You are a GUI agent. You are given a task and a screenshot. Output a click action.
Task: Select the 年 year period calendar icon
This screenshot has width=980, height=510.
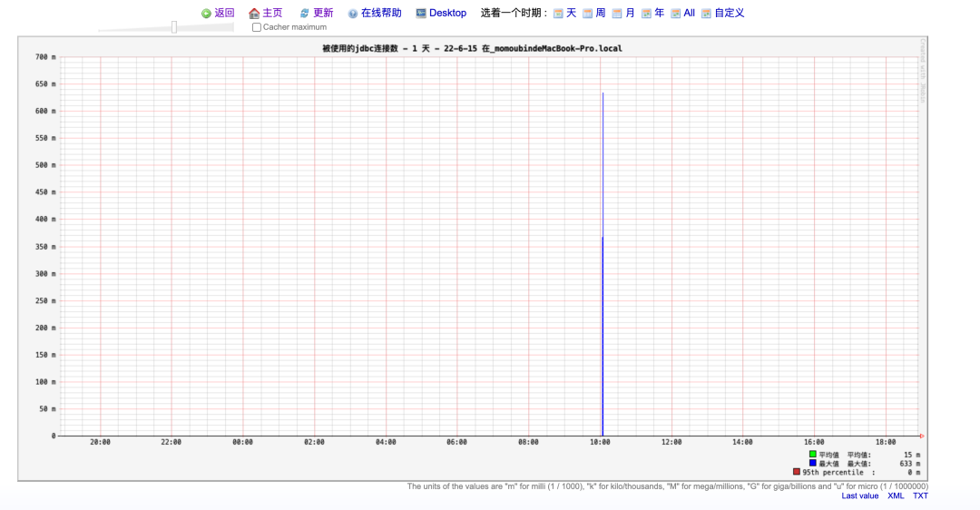pos(646,13)
